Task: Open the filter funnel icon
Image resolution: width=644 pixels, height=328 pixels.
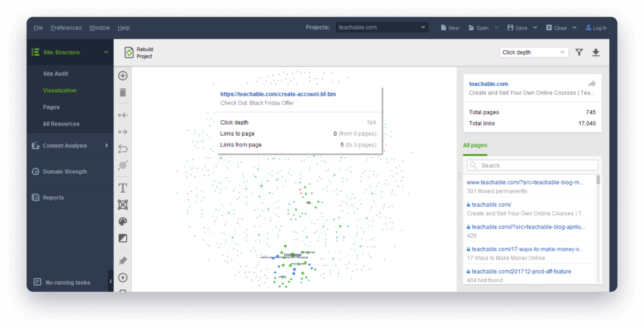Action: (x=579, y=52)
